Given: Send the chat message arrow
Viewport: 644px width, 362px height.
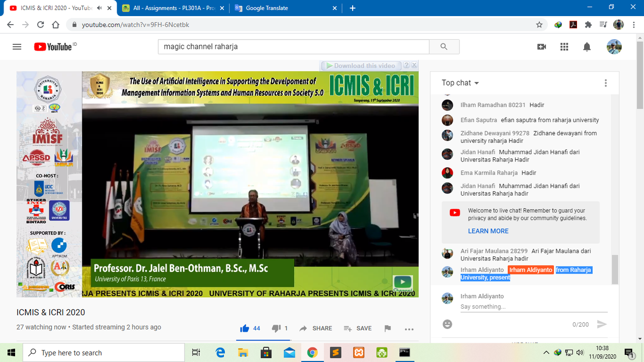Looking at the screenshot, I should 602,324.
